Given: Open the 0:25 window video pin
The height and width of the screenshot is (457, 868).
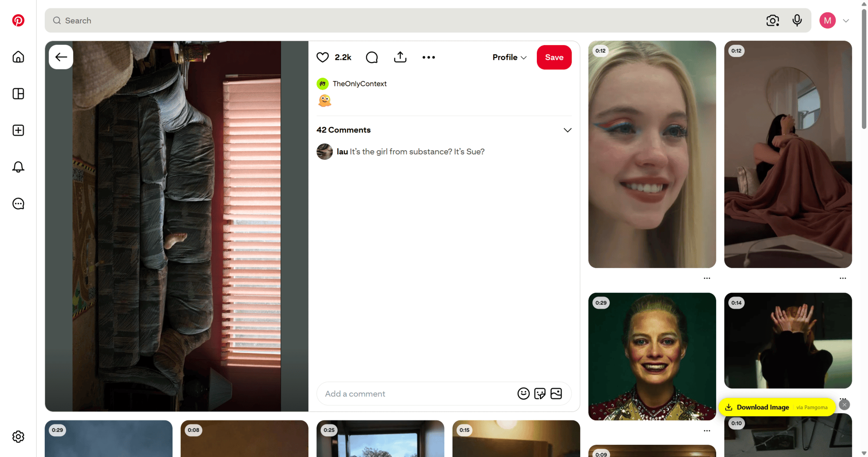Looking at the screenshot, I should [380, 438].
